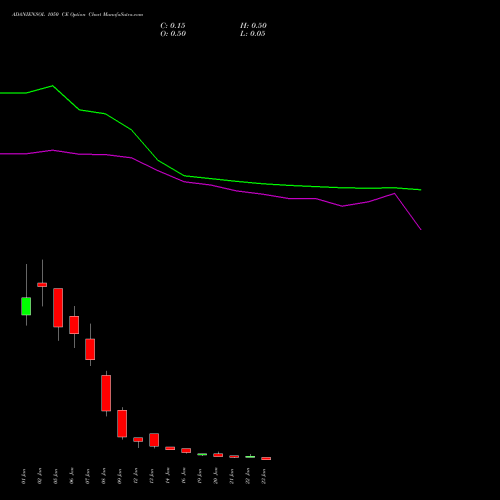The height and width of the screenshot is (500, 500).
Task: Click the 20 Jan date label
Action: [x=216, y=476]
